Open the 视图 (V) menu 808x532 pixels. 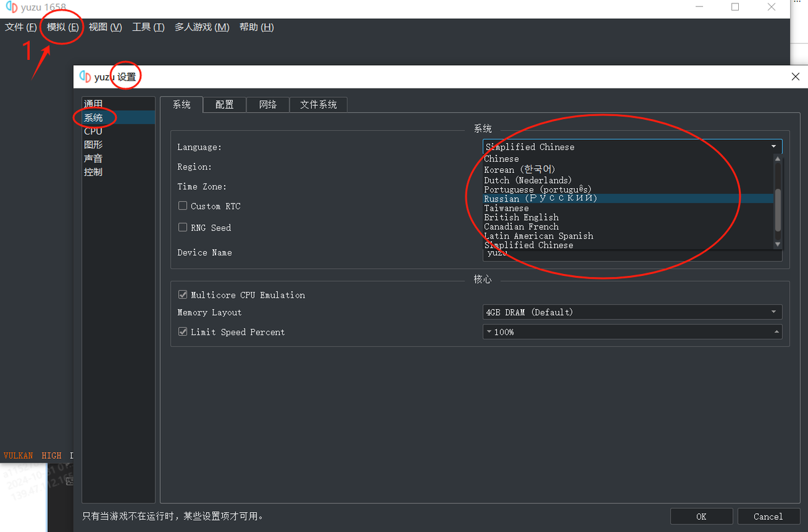pos(105,27)
